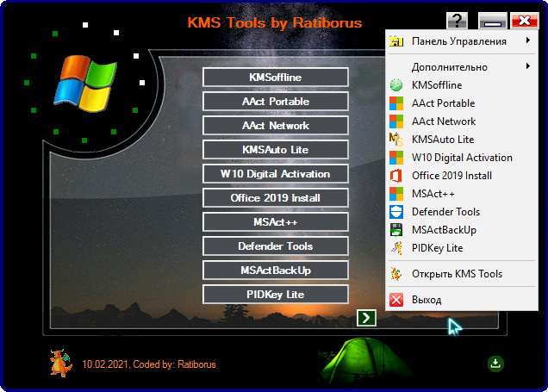Image resolution: width=548 pixels, height=392 pixels.
Task: Expand the Дополнительно submenu arrow
Action: click(x=526, y=66)
